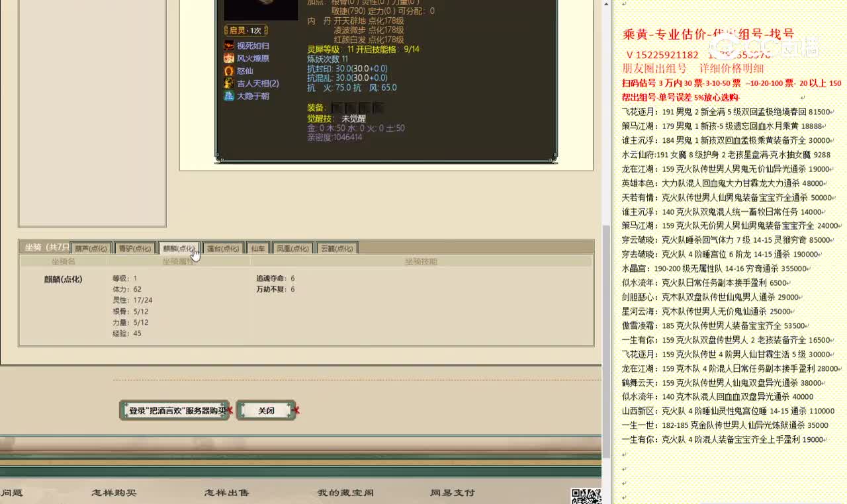This screenshot has width=847, height=504.
Task: Click the 亲密度1046414 value
Action: [x=335, y=138]
